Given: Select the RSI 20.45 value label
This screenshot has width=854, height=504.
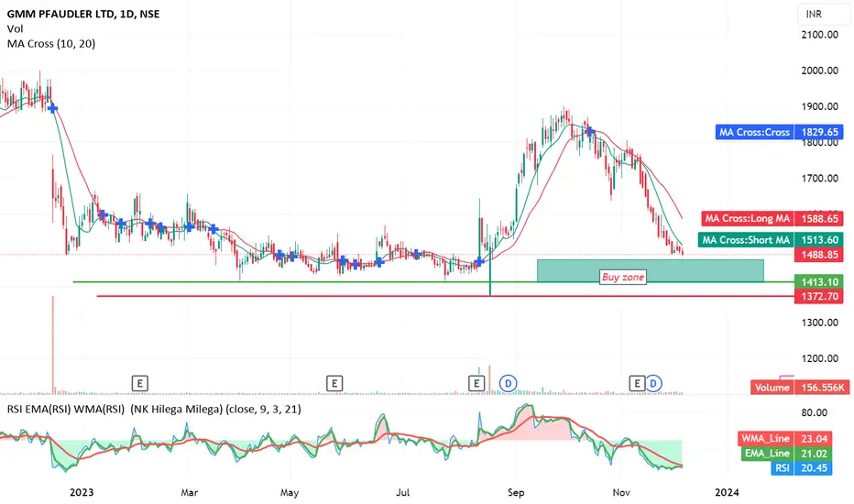Looking at the screenshot, I should click(x=801, y=467).
